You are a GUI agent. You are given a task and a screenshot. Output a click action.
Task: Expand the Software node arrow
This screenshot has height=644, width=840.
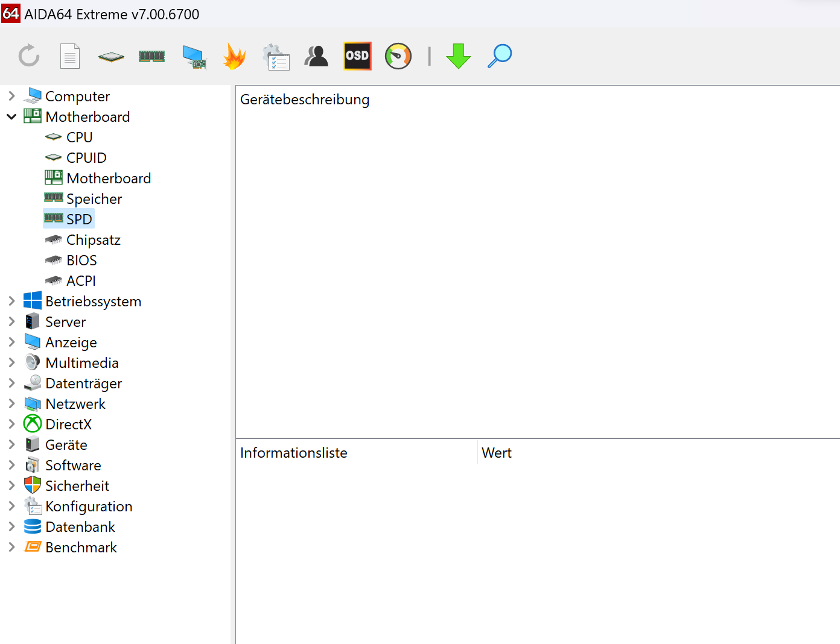click(x=11, y=465)
